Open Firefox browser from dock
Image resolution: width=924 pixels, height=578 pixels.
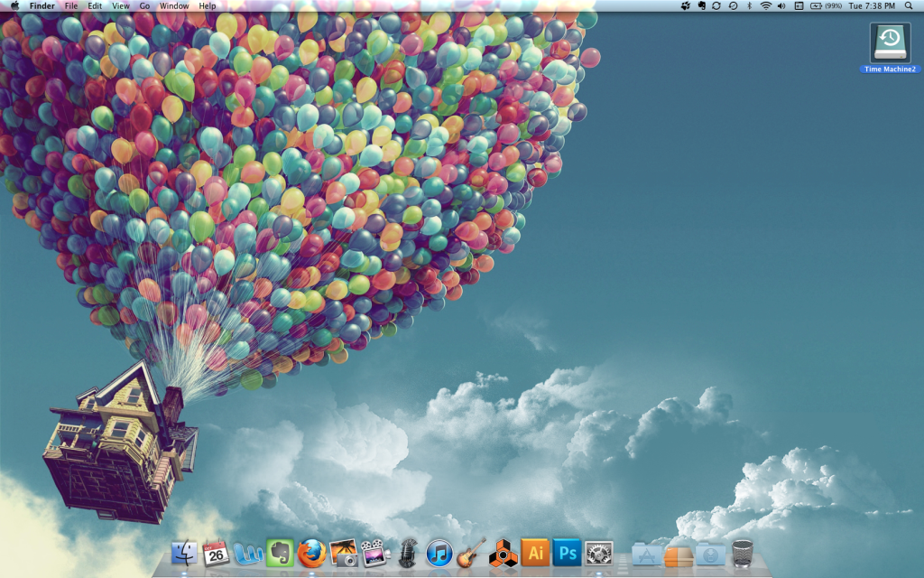point(311,554)
